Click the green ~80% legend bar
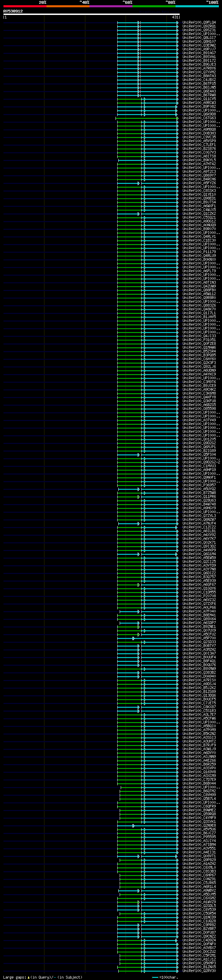Viewport: 222px width, 980px height. pyautogui.click(x=154, y=6)
